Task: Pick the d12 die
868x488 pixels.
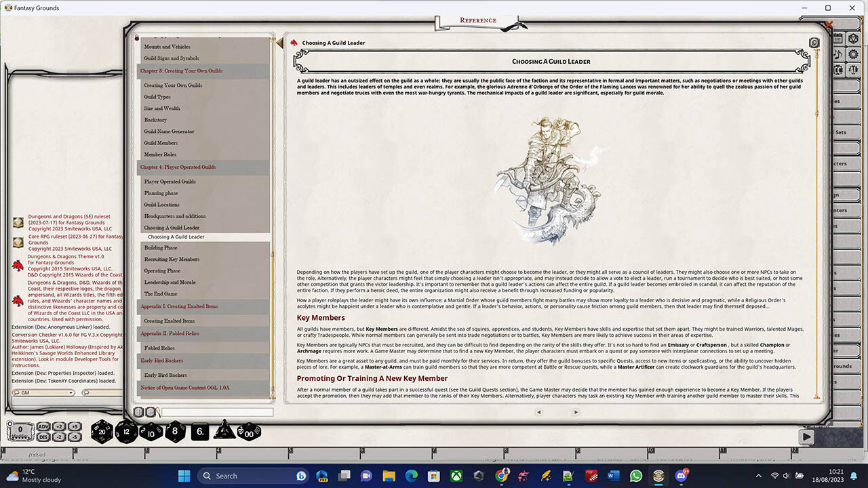Action: tap(127, 431)
